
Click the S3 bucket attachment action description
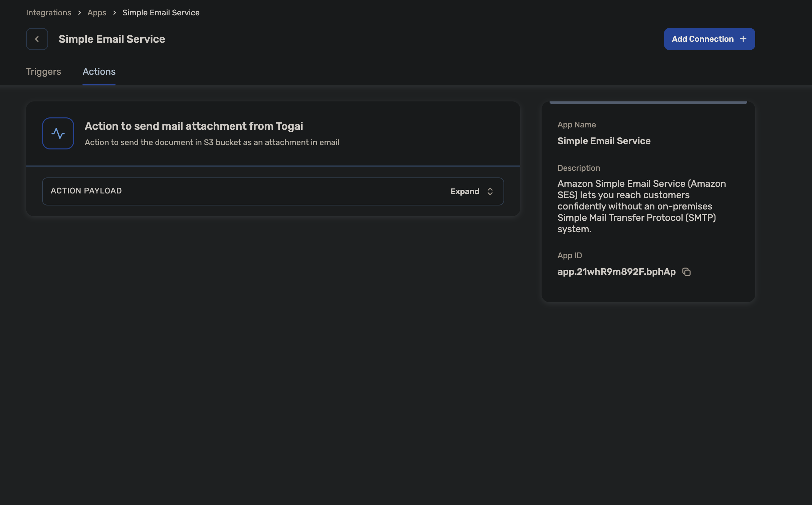212,143
